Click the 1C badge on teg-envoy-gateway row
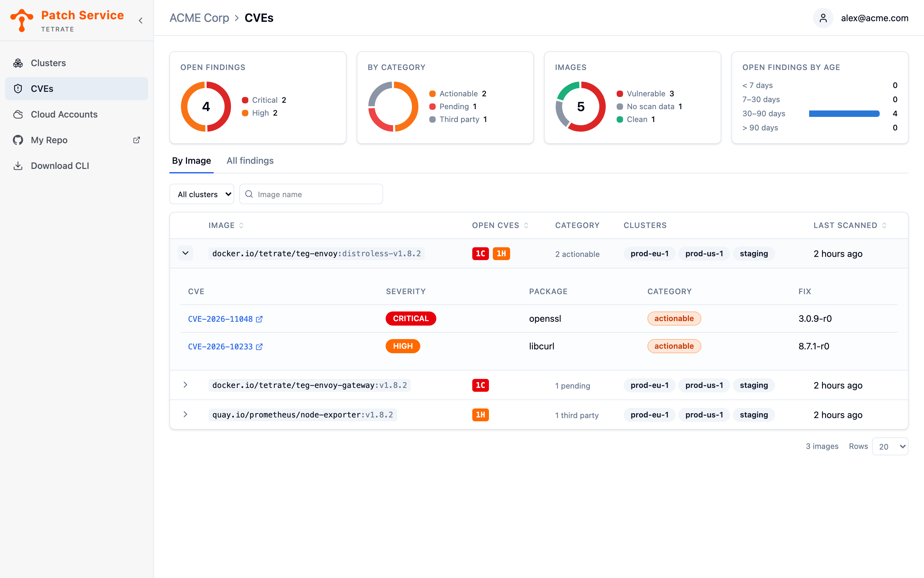 (x=480, y=385)
